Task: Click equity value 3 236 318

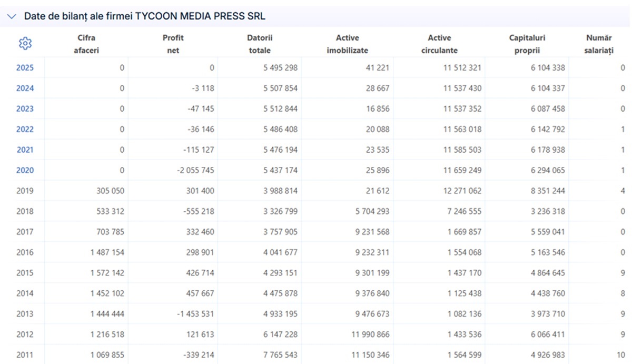Action: point(548,211)
